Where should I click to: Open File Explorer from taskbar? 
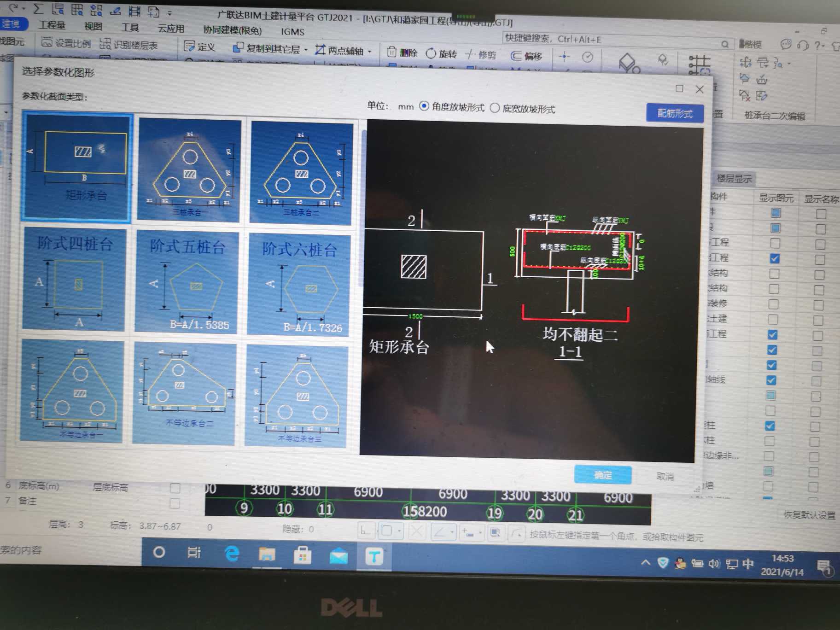(x=267, y=554)
